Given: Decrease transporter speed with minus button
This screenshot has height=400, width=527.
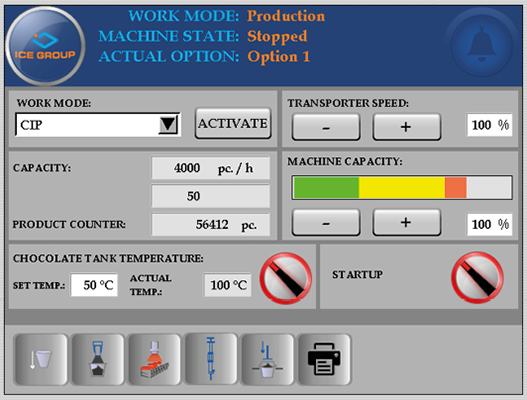Looking at the screenshot, I should click(326, 127).
